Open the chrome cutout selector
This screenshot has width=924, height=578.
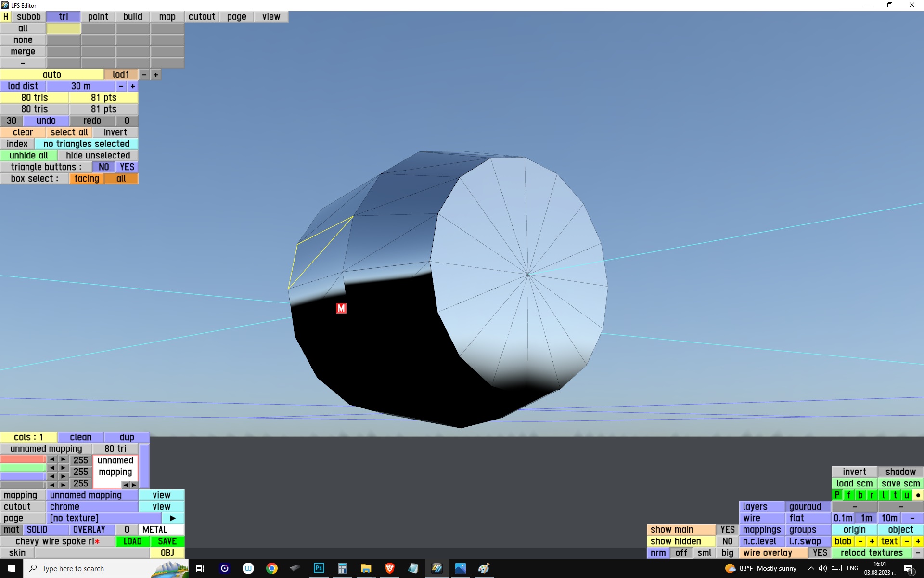pyautogui.click(x=92, y=507)
